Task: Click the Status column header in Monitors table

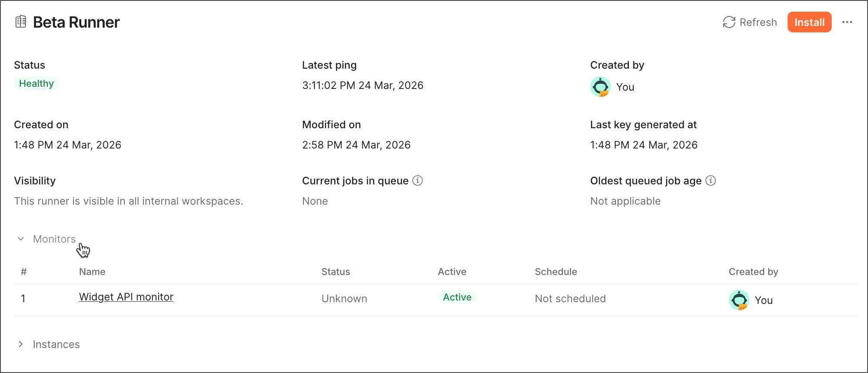Action: [335, 272]
